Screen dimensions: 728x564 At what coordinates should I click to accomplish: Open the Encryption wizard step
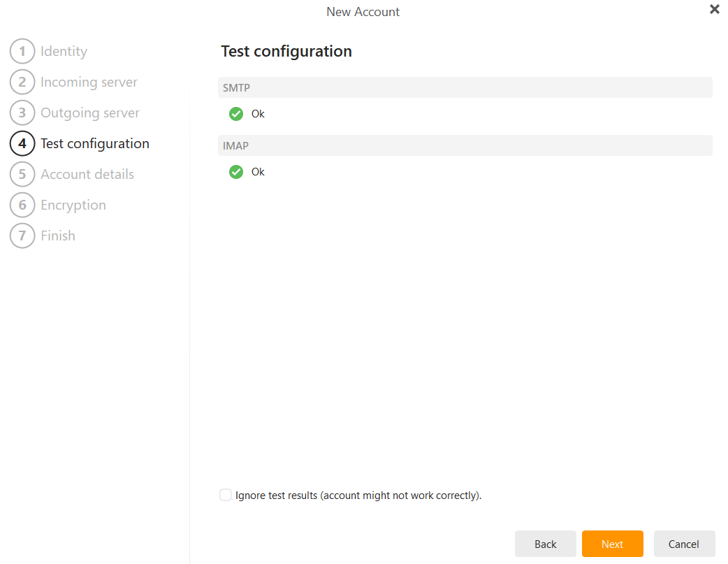[x=73, y=205]
